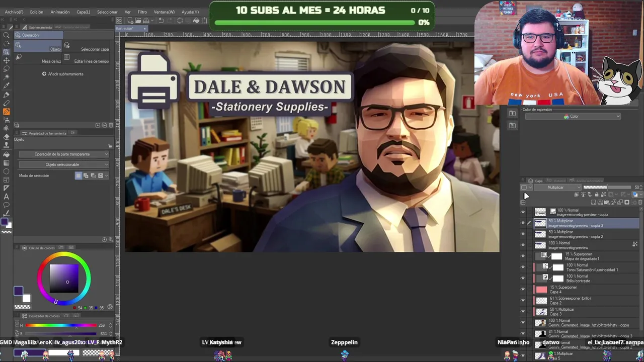Select the Edit timeline subtool

pos(87,58)
